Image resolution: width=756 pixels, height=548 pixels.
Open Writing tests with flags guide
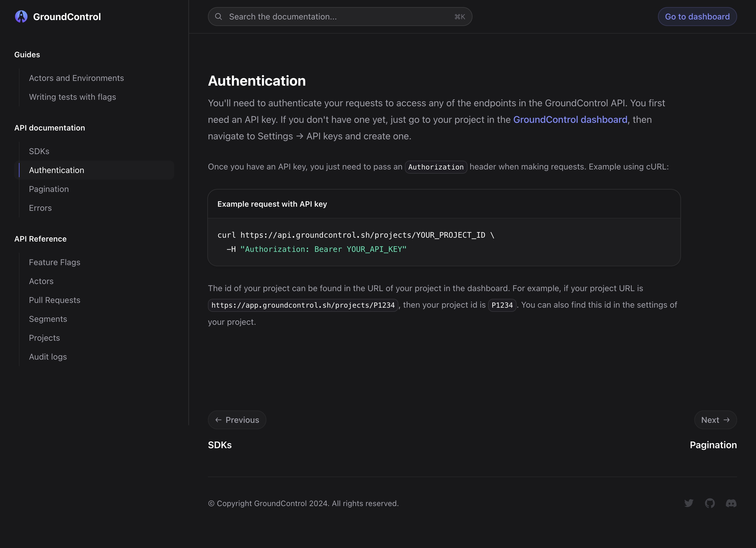pos(72,97)
